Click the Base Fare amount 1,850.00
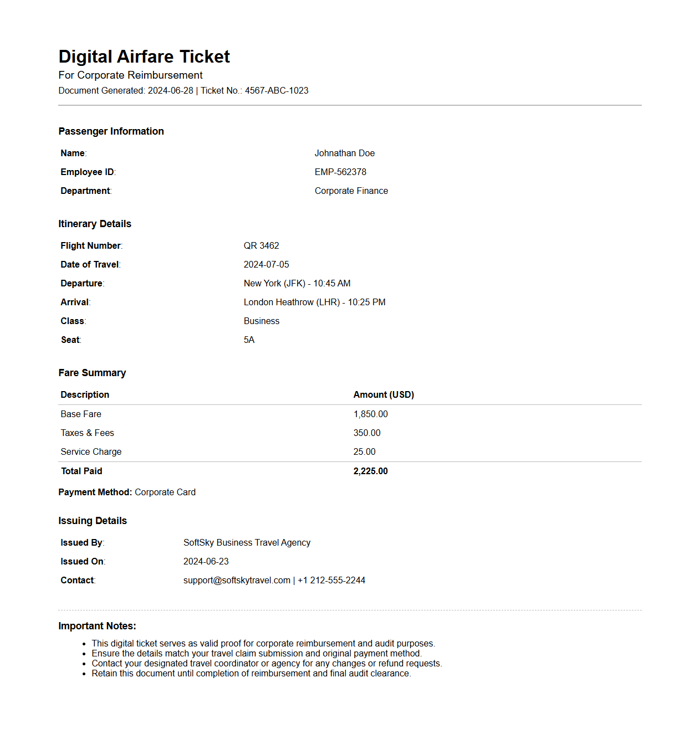 coord(370,414)
